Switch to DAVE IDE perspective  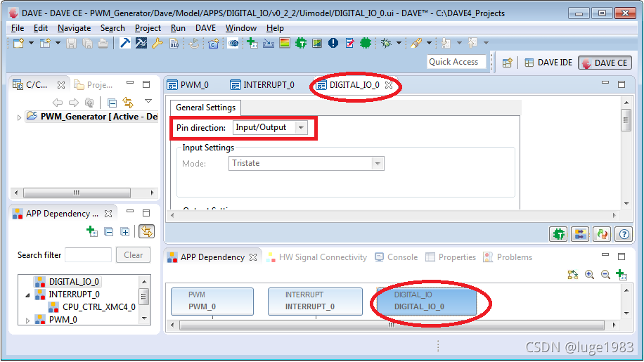548,63
